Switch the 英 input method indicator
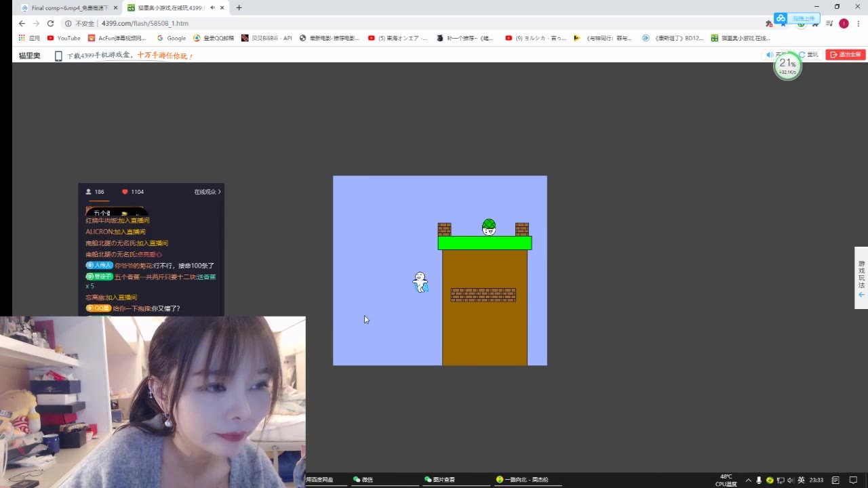Screen dimensions: 868x488 click(x=801, y=480)
